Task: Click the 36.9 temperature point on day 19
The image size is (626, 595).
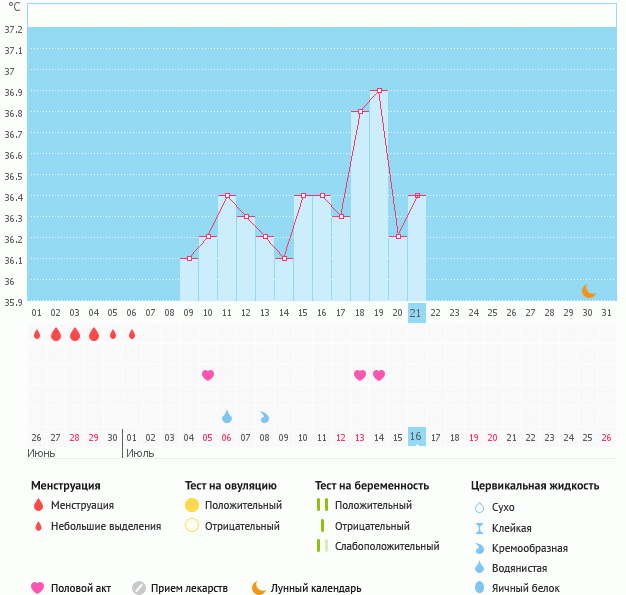Action: pos(379,91)
